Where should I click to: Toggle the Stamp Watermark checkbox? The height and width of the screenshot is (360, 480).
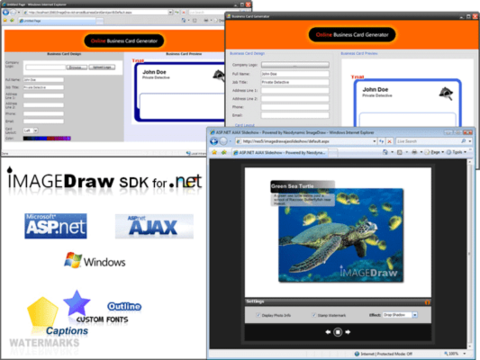coord(314,315)
